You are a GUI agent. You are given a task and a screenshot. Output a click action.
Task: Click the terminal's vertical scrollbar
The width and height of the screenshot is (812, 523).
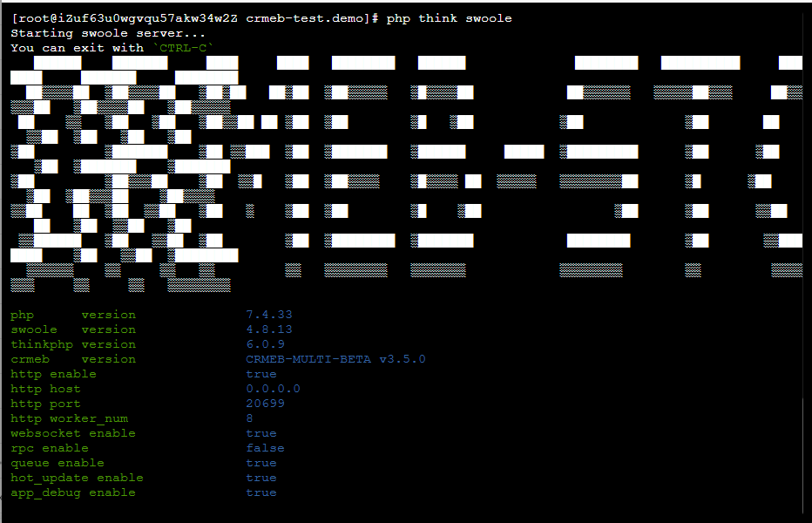click(803, 455)
